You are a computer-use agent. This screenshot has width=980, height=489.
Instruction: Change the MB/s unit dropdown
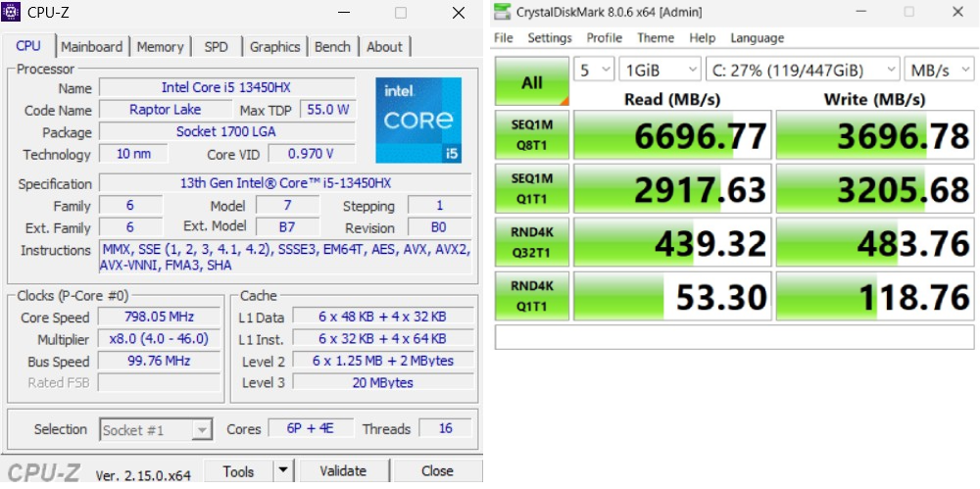click(939, 70)
